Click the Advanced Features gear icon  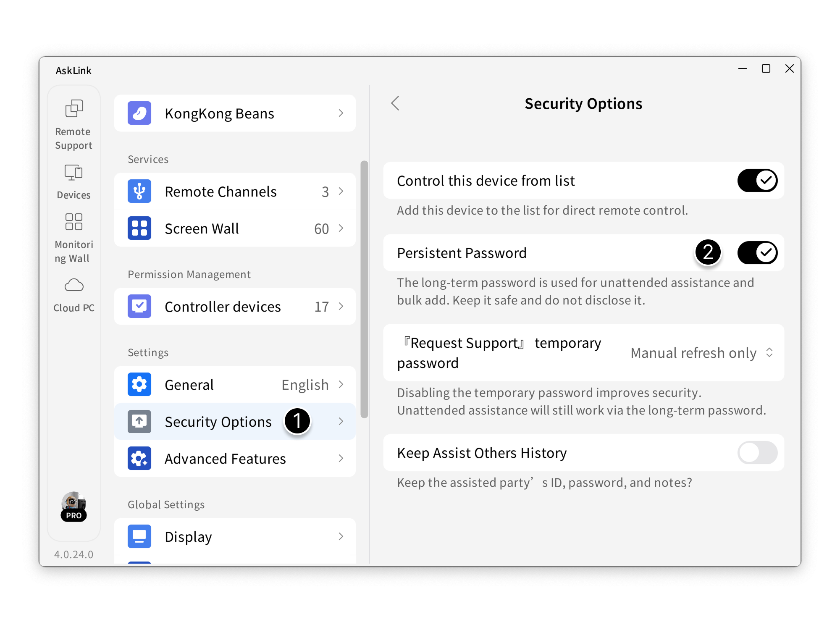tap(139, 458)
